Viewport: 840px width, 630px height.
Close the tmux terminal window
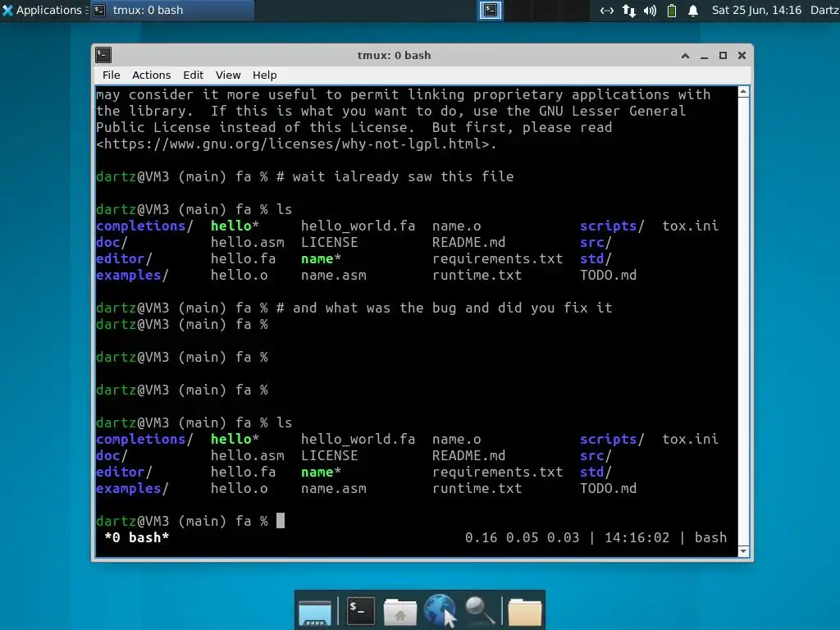pos(742,55)
